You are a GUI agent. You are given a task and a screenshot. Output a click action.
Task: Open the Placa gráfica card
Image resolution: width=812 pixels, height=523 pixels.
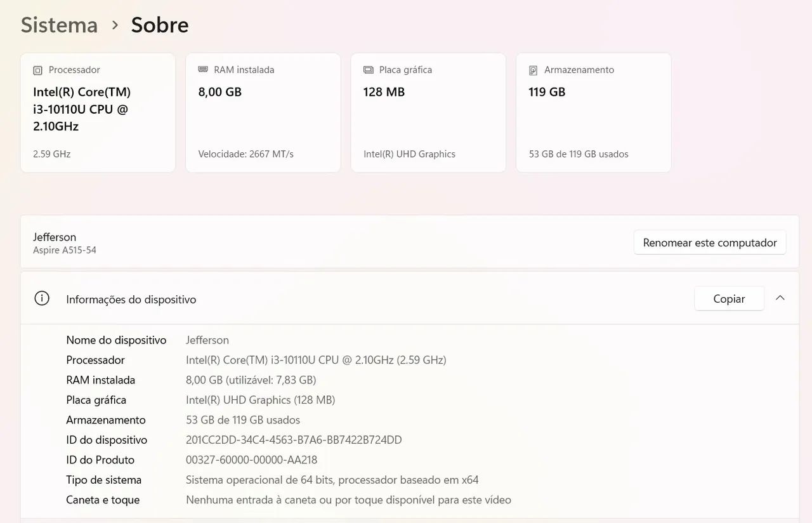coord(428,112)
